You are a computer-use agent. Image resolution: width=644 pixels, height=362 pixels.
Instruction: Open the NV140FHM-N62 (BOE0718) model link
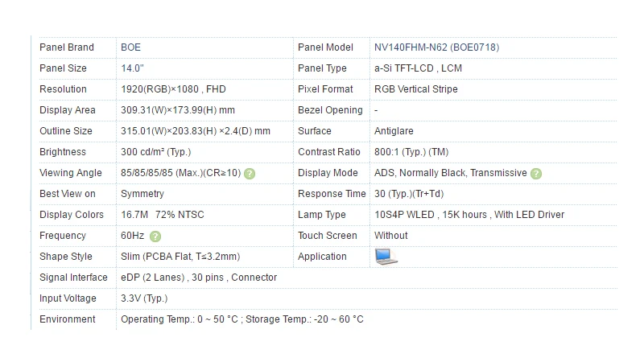click(436, 47)
